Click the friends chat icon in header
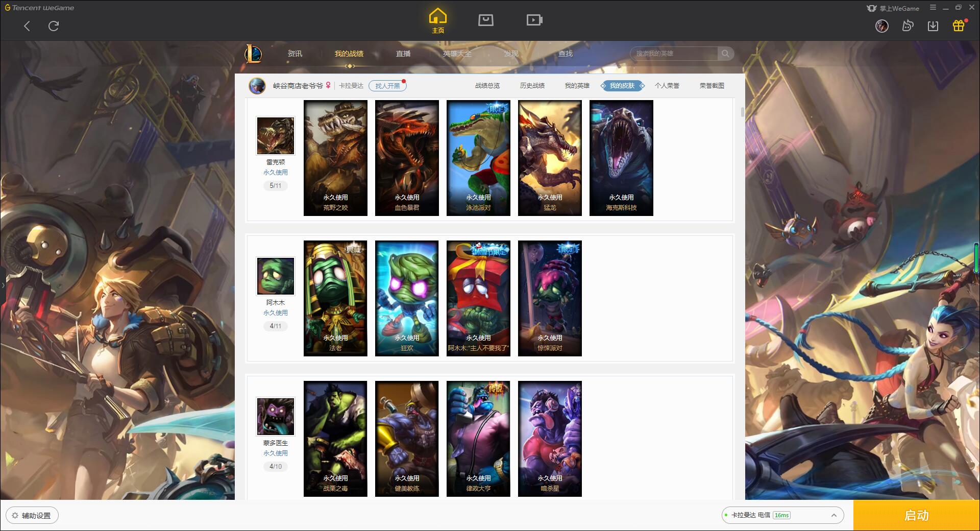 point(908,26)
